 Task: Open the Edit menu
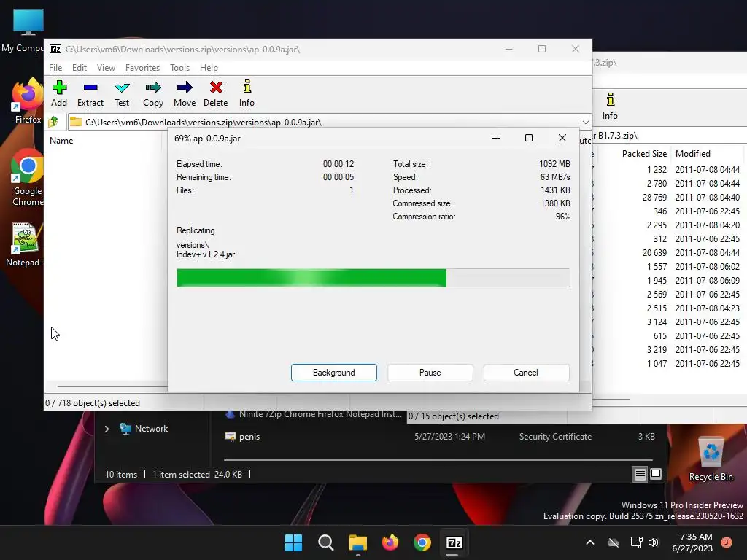79,68
